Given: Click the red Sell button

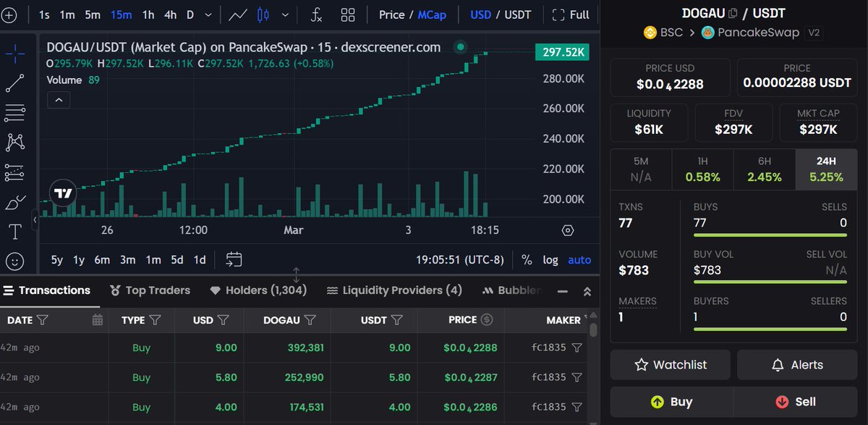Looking at the screenshot, I should pos(794,402).
